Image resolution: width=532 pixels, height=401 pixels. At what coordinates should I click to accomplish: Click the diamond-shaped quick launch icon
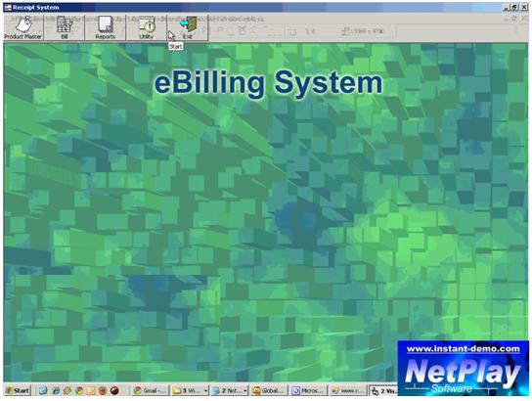coord(67,390)
